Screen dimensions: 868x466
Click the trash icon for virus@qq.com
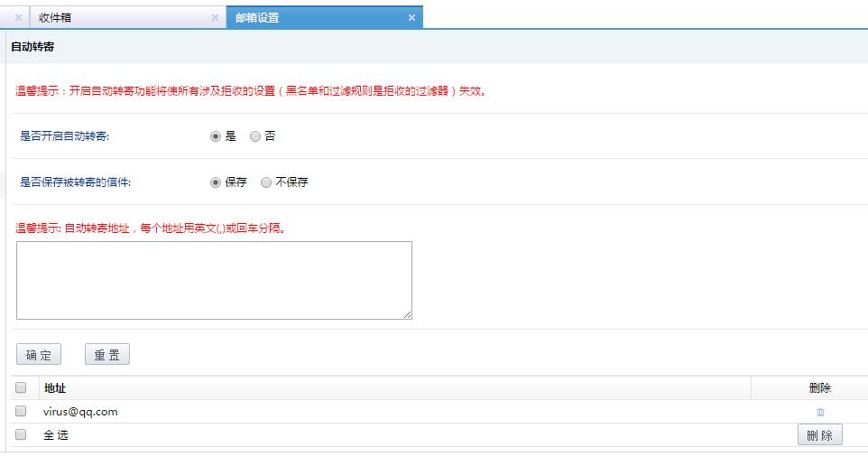click(820, 412)
